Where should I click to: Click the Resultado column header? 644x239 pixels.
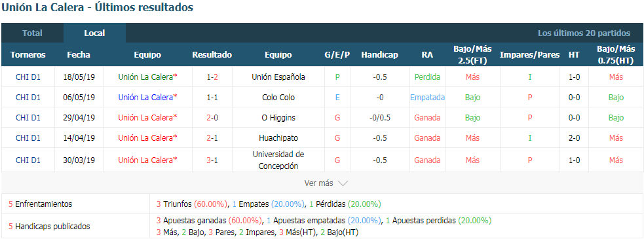(x=212, y=55)
